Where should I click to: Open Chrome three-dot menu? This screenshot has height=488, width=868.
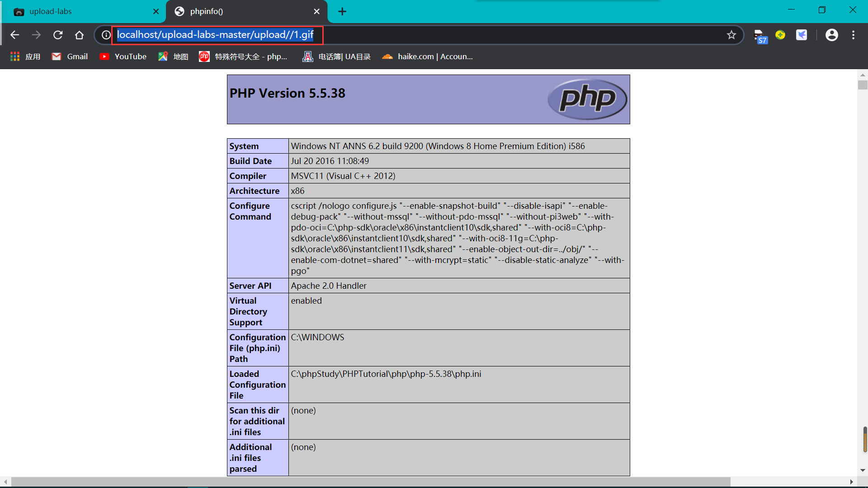(853, 35)
